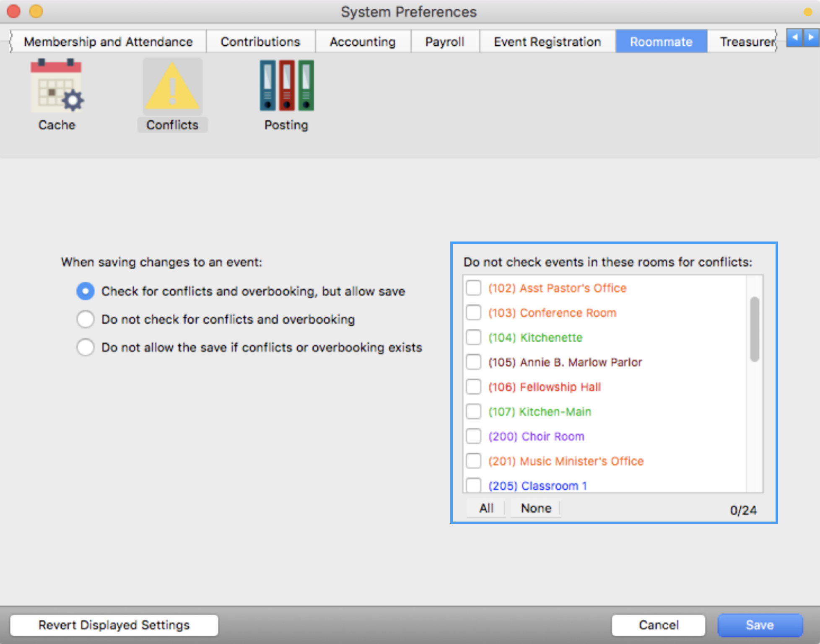Enable the (200) Choir Room checkbox
This screenshot has height=644, width=820.
[474, 436]
